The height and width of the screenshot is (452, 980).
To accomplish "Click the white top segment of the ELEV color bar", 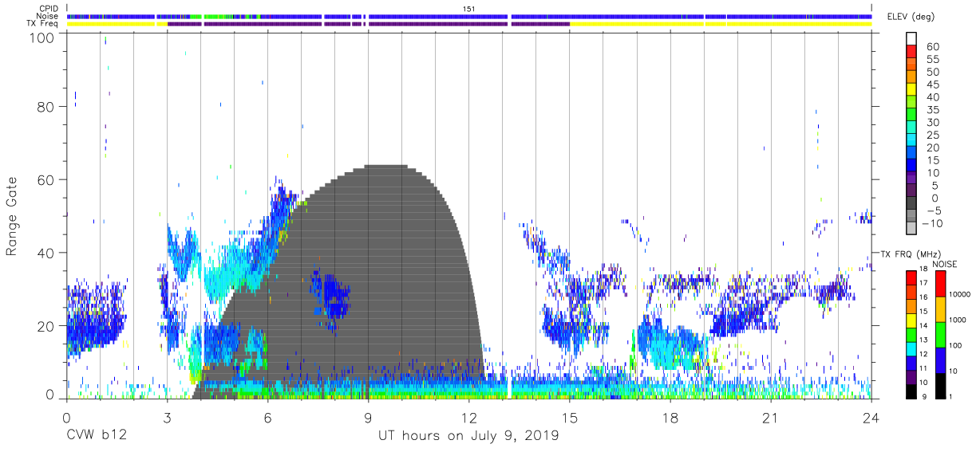I will click(x=911, y=39).
